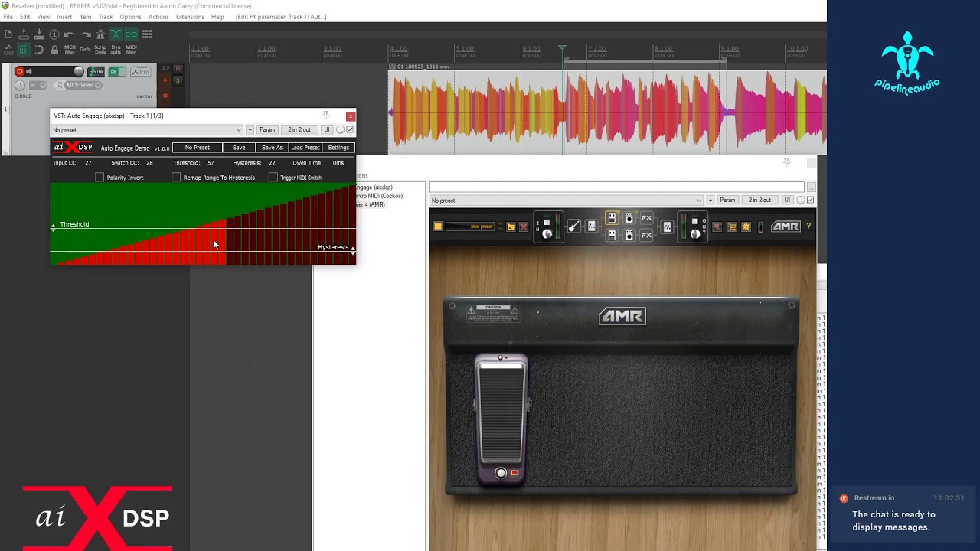Click the Save As button in aiXdsp

point(272,148)
